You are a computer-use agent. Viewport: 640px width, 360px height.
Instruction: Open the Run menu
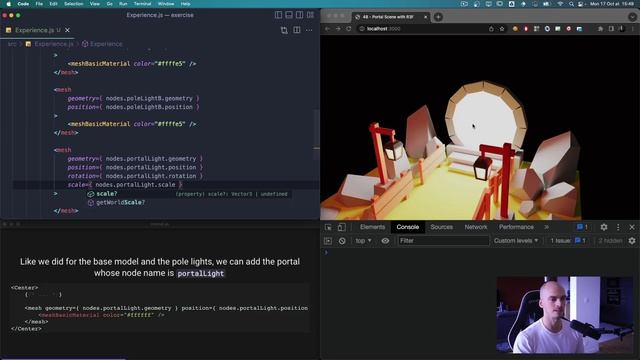[123, 4]
